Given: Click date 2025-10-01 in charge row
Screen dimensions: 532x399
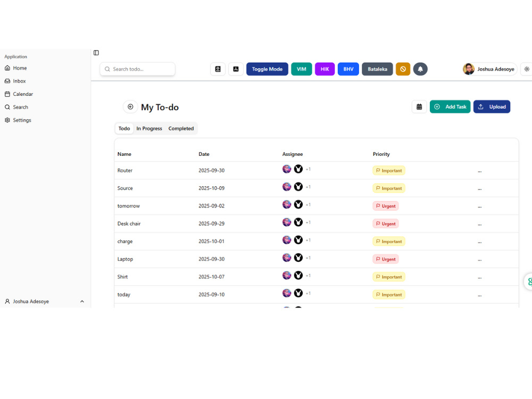Looking at the screenshot, I should [211, 241].
